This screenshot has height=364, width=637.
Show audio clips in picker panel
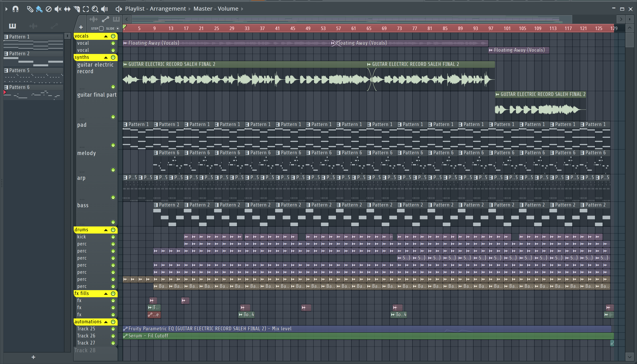pyautogui.click(x=33, y=26)
